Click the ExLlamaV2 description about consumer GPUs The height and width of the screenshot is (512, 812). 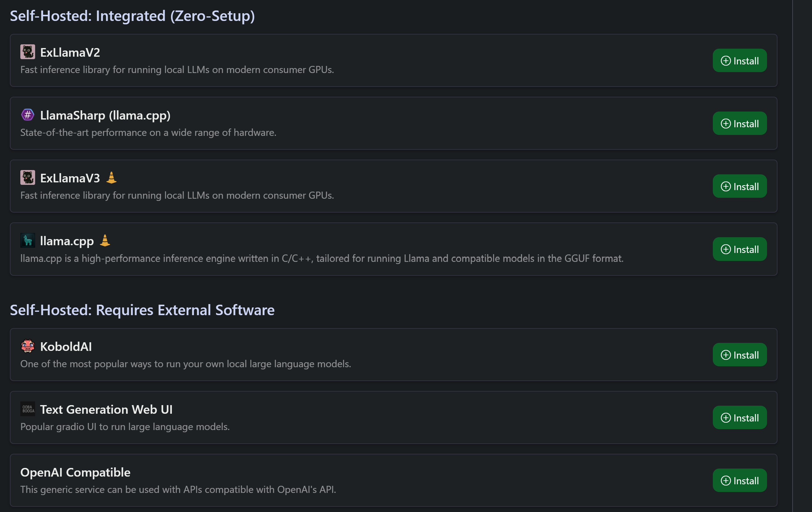(x=177, y=70)
